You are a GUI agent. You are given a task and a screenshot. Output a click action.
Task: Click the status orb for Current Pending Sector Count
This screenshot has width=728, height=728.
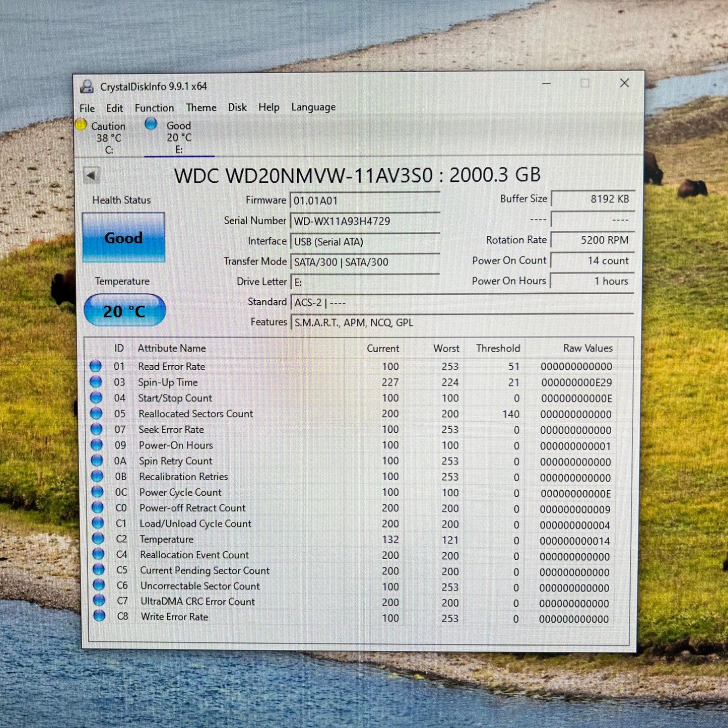pos(99,570)
